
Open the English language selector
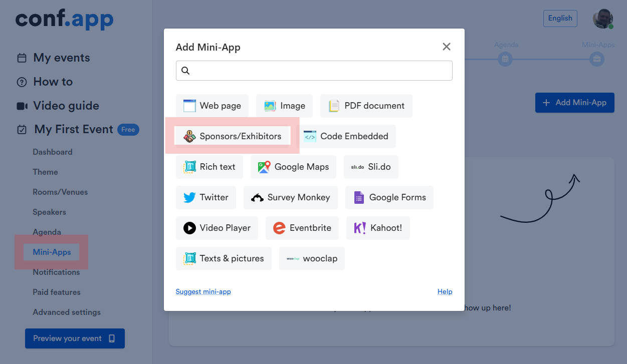[x=560, y=18]
